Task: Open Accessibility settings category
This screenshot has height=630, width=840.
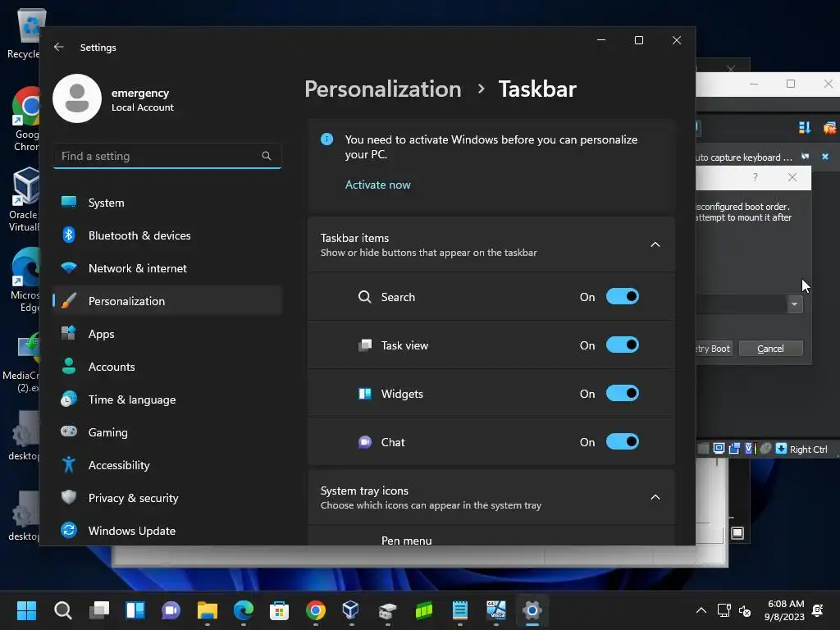Action: 167,465
